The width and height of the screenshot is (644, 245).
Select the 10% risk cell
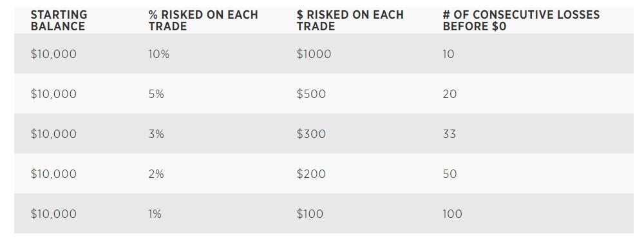pyautogui.click(x=158, y=54)
